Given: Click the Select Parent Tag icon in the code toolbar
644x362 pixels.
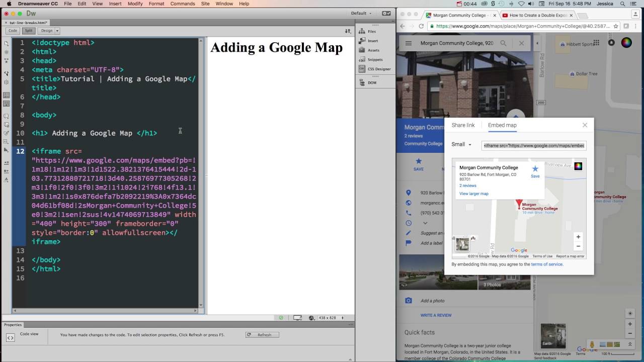Looking at the screenshot, I should [7, 73].
